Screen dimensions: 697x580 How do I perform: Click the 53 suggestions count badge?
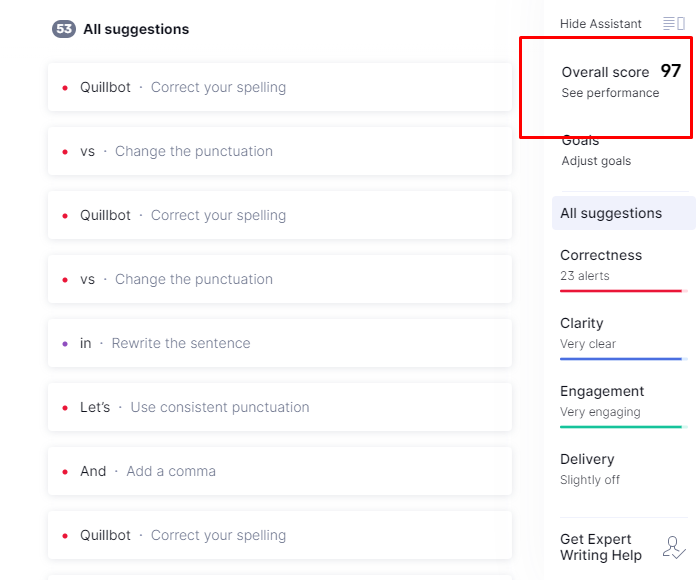coord(64,29)
